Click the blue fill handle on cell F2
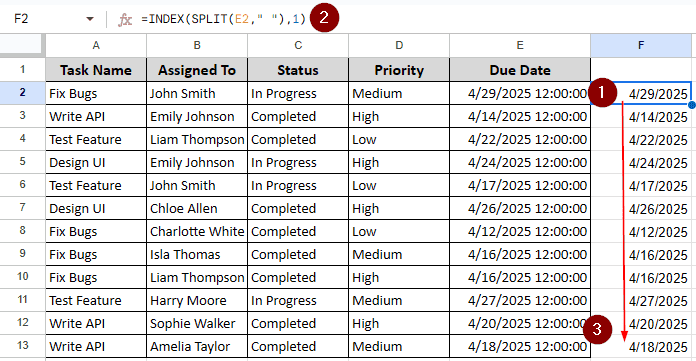 tap(692, 105)
